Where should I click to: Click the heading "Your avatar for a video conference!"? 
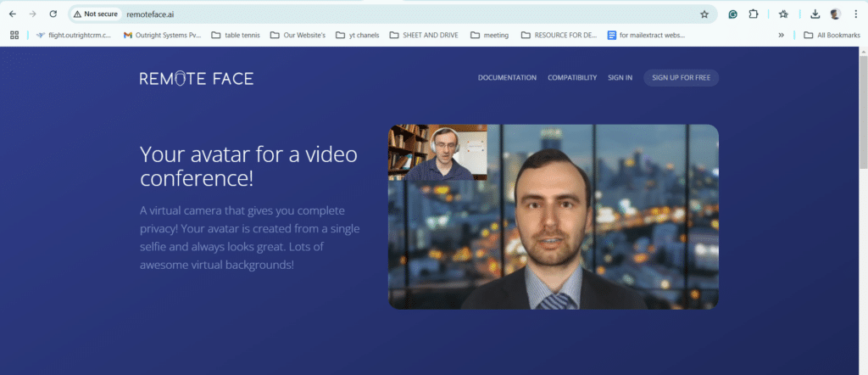(x=248, y=167)
